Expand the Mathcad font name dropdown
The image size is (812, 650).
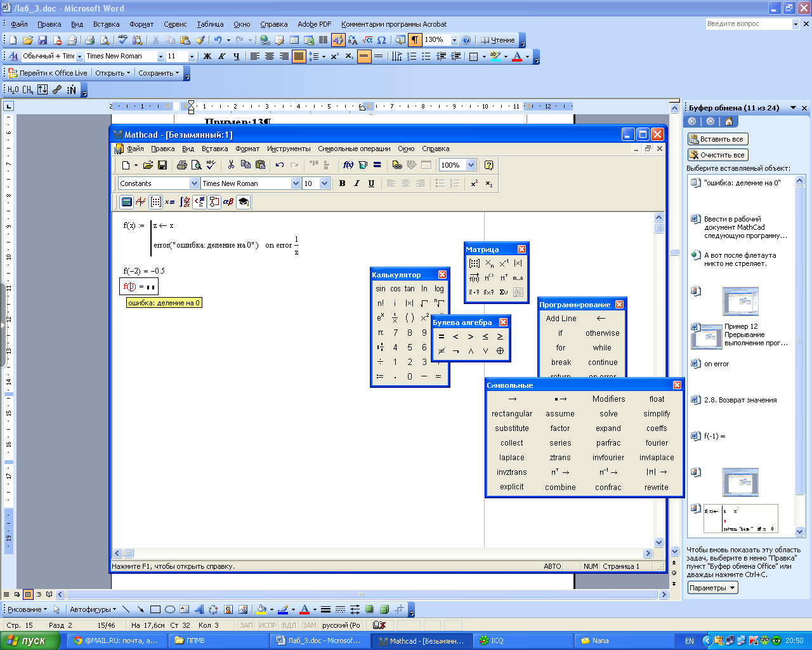tap(296, 183)
